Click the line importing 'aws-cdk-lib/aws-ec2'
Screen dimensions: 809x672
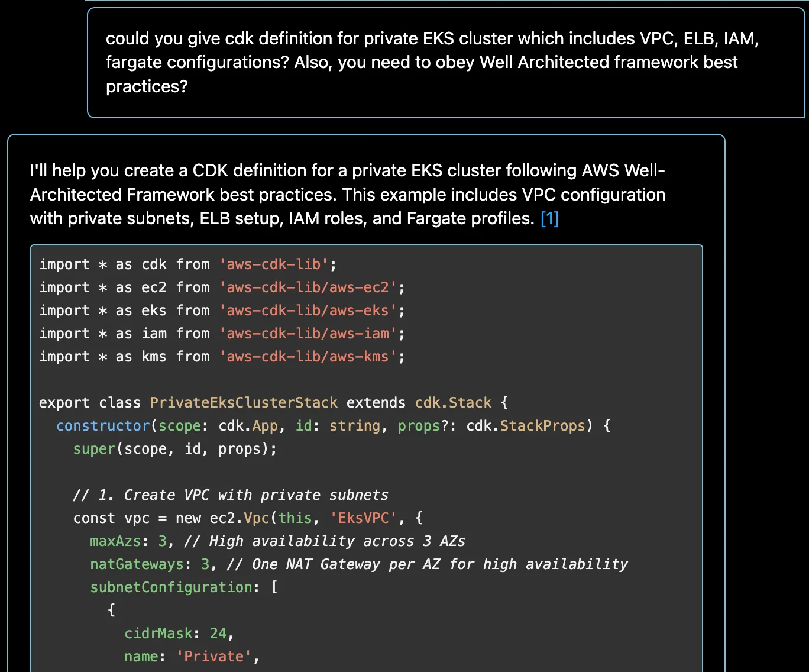click(222, 287)
